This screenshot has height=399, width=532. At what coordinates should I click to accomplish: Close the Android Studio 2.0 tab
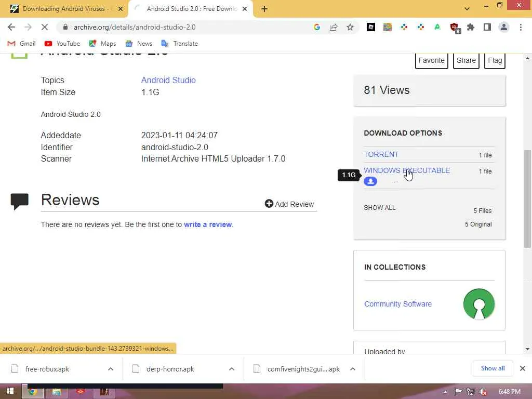tap(245, 9)
